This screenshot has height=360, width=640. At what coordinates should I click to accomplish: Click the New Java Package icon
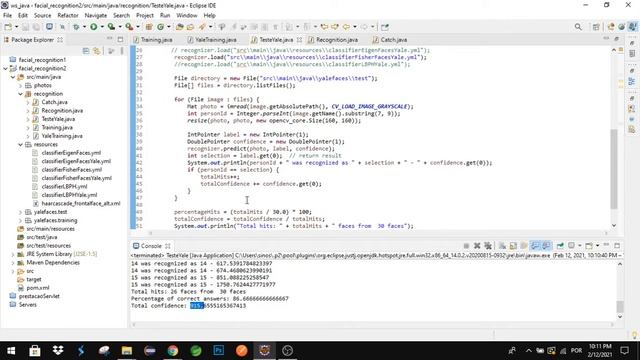tap(149, 27)
